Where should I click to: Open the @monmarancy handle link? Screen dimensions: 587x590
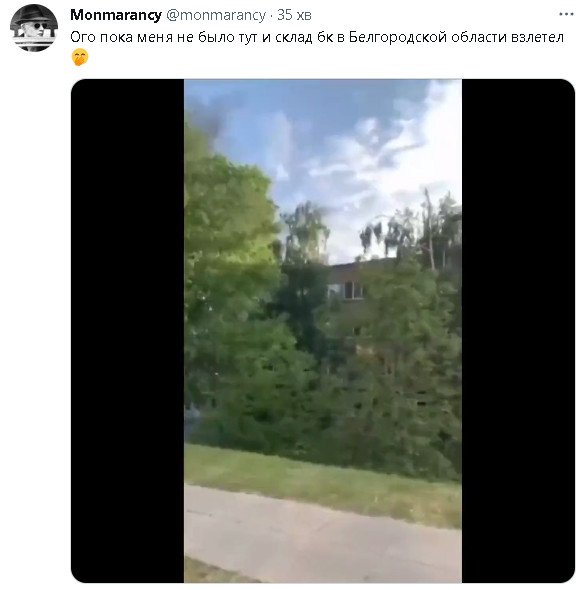coord(216,15)
